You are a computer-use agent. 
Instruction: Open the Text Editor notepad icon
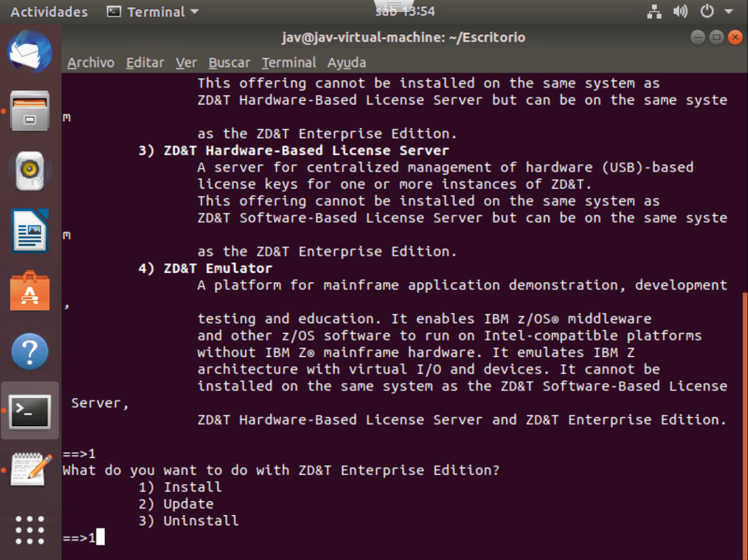point(31,470)
